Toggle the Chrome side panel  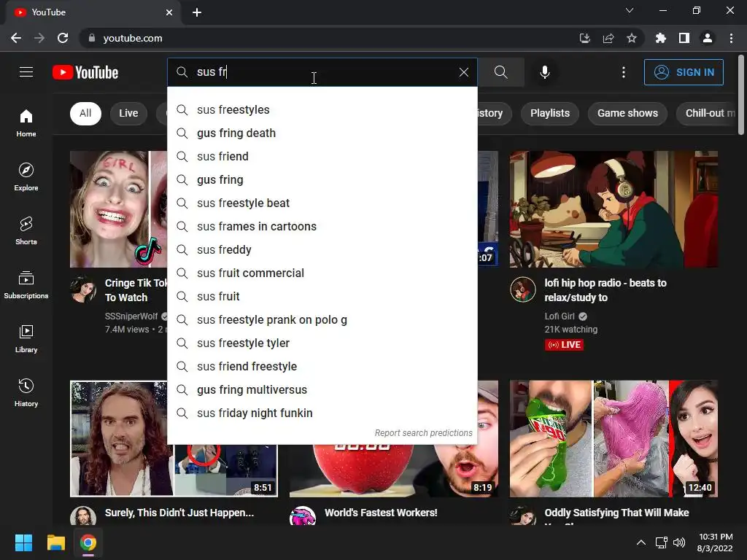click(x=684, y=38)
